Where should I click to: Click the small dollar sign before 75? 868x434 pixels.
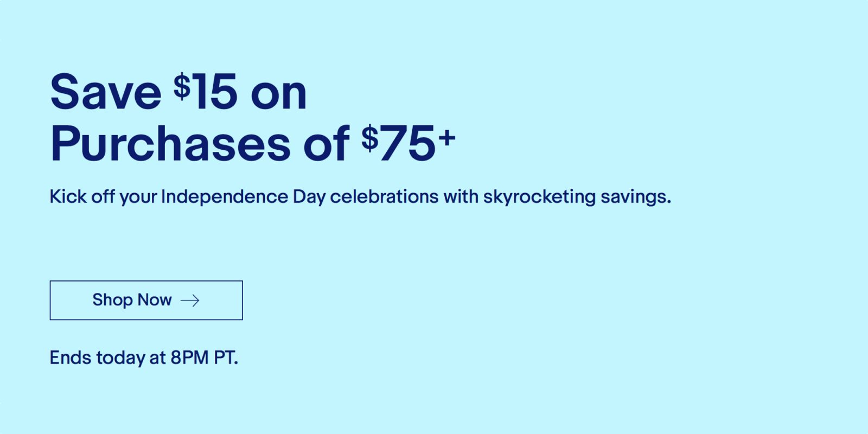(x=370, y=138)
